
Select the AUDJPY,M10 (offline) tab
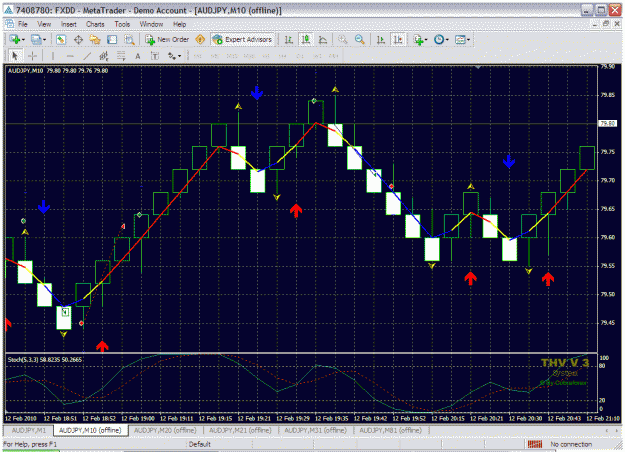[90, 430]
